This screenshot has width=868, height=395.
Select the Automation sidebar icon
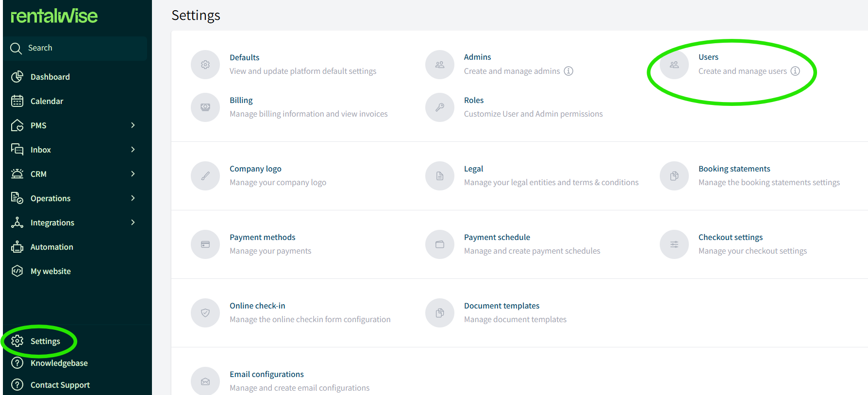pos(17,246)
